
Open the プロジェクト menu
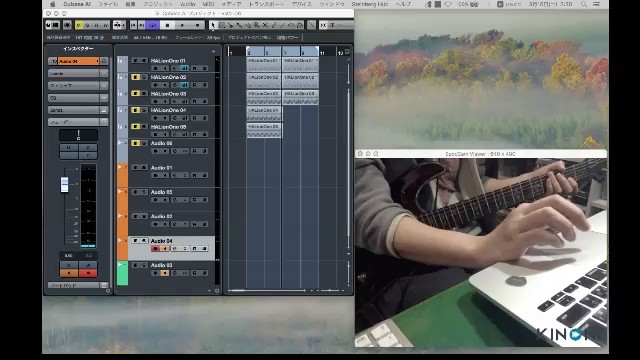click(x=158, y=4)
